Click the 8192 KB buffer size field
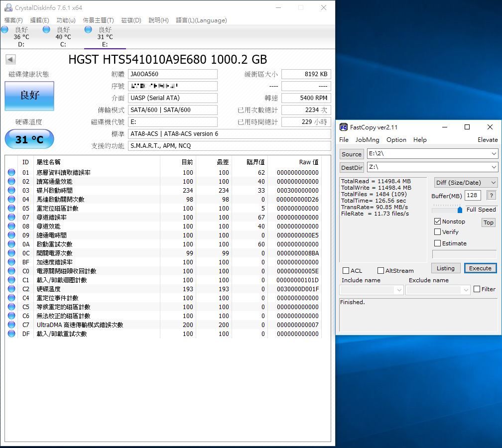This screenshot has height=448, width=502. [306, 74]
